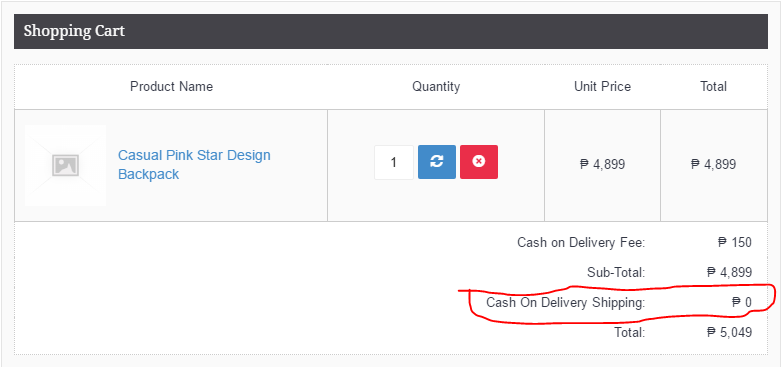781x367 pixels.
Task: Remove Casual Pink Star Design Backpack via red X
Action: 479,162
